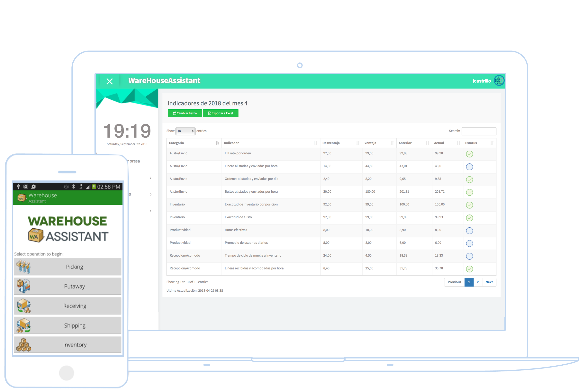Click status circle for Lineas alistadas y enviadas
The width and height of the screenshot is (587, 392).
tap(470, 167)
